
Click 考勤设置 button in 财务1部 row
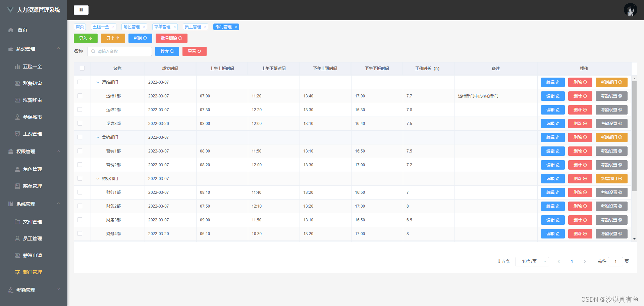point(611,192)
